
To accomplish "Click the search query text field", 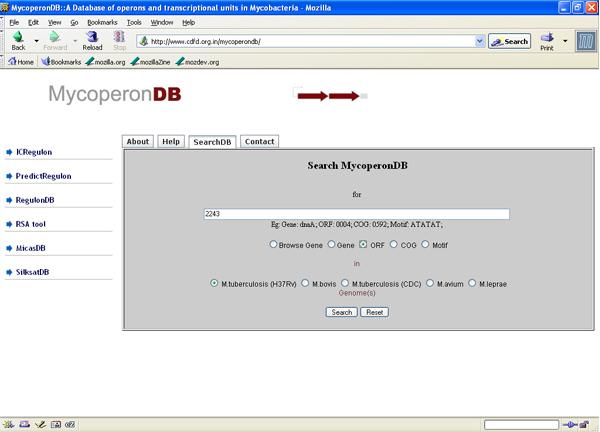I will point(355,214).
